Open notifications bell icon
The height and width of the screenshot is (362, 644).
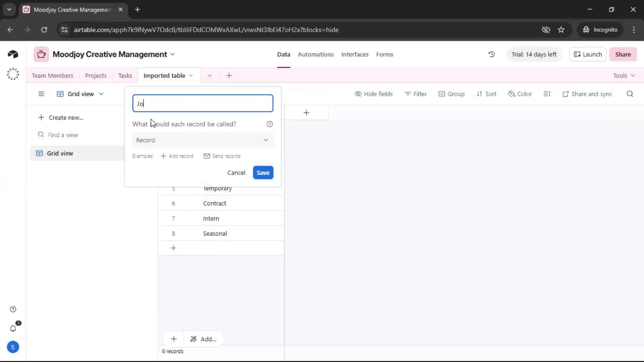pyautogui.click(x=13, y=328)
